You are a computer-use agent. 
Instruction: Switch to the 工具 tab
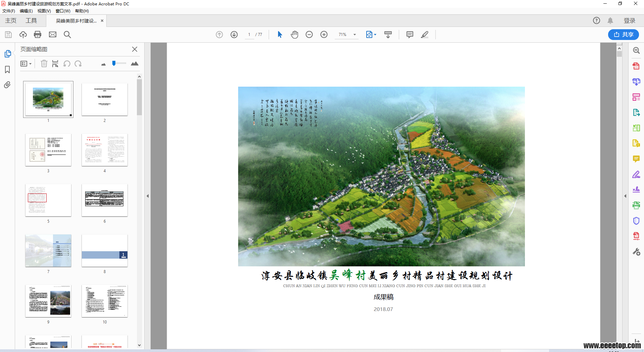[31, 21]
